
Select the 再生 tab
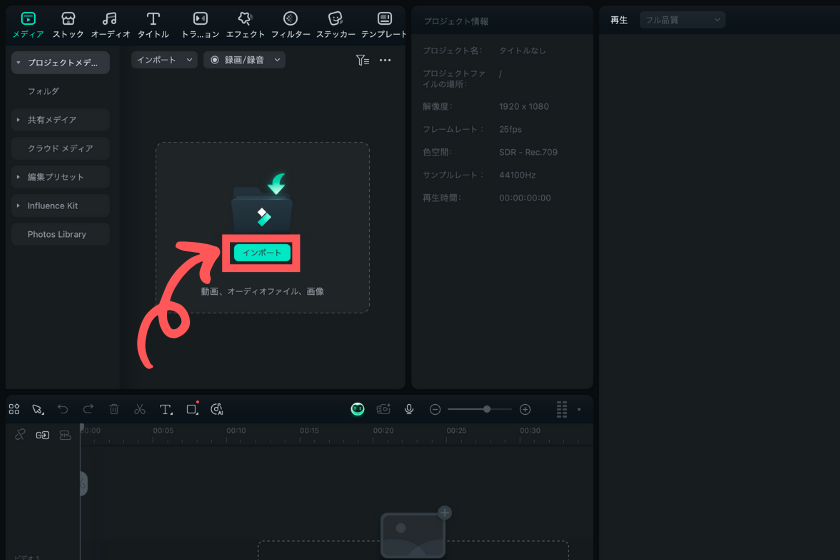point(619,20)
